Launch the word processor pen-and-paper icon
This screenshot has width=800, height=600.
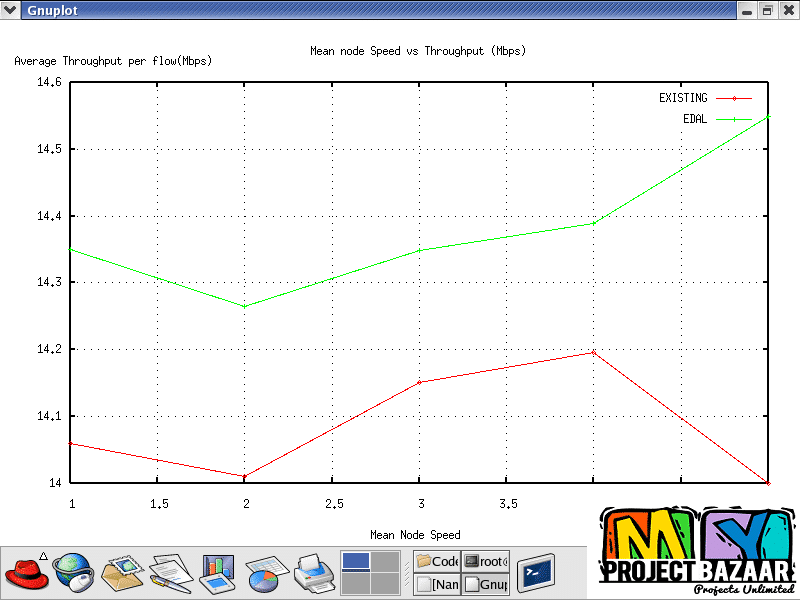pos(170,574)
